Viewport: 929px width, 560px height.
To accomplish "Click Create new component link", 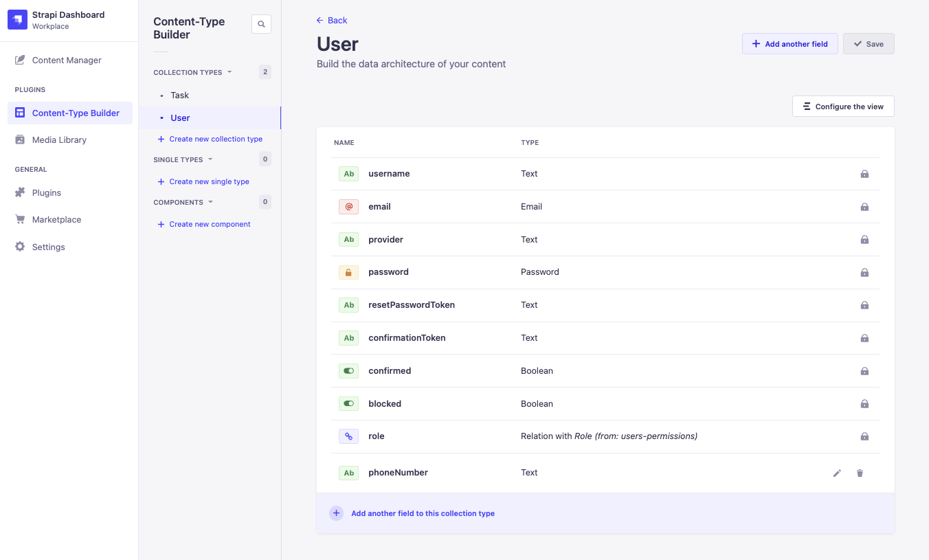I will point(204,224).
